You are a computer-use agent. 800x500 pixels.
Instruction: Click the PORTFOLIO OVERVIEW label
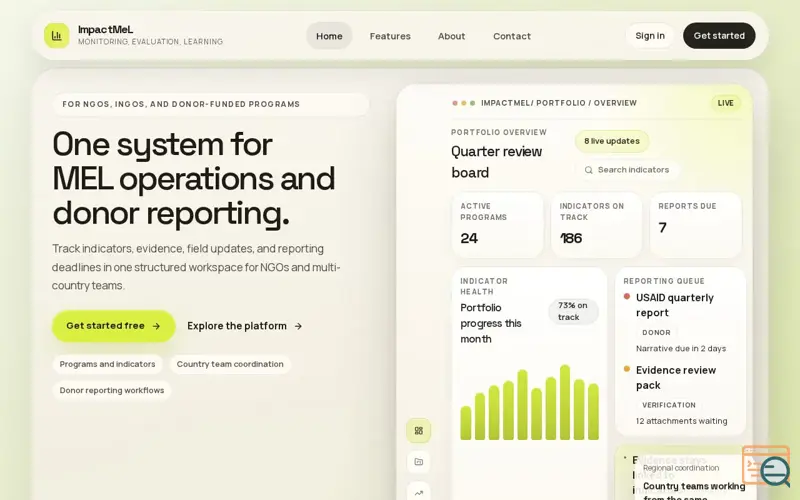pyautogui.click(x=498, y=132)
